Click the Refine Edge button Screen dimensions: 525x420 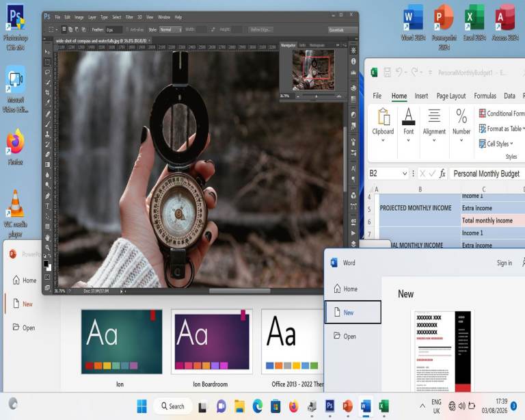click(x=260, y=30)
